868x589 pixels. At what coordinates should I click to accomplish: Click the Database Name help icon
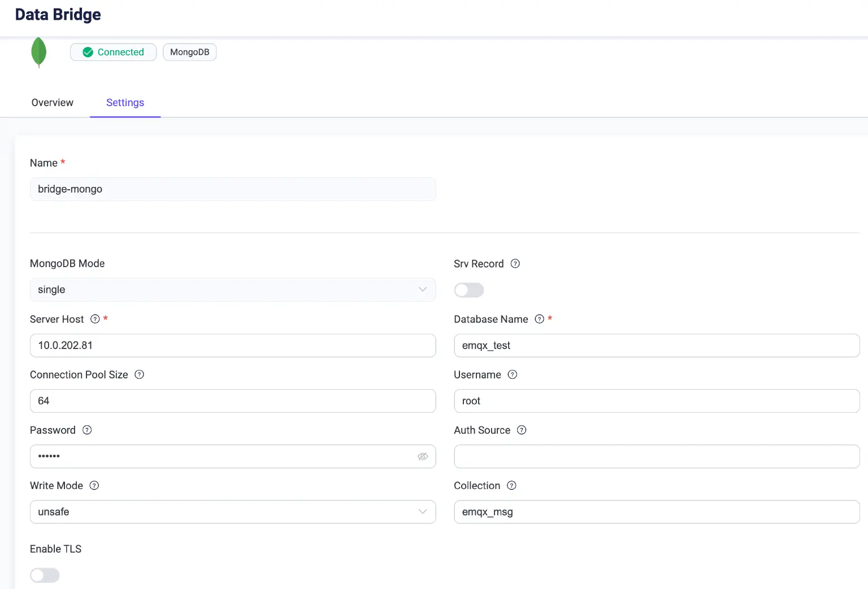coord(540,319)
